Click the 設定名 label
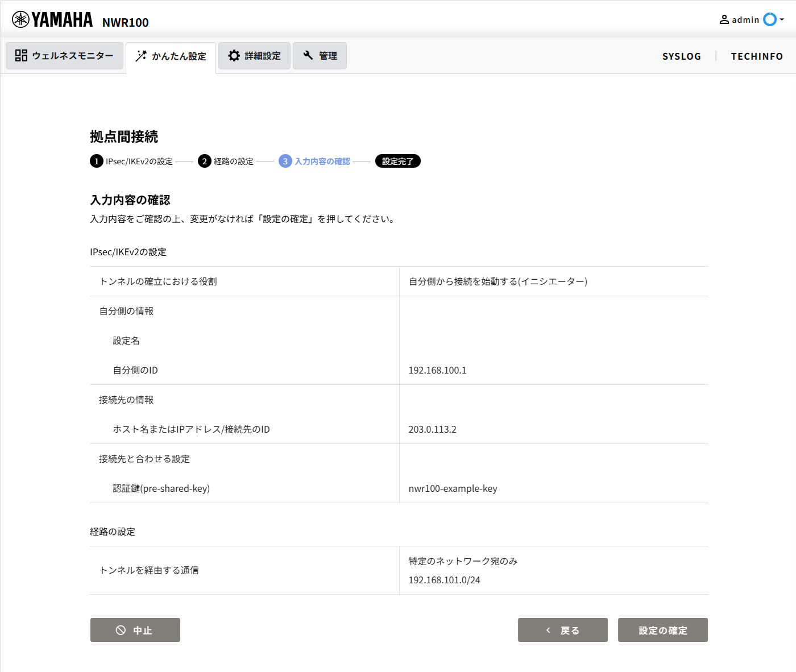 (126, 341)
